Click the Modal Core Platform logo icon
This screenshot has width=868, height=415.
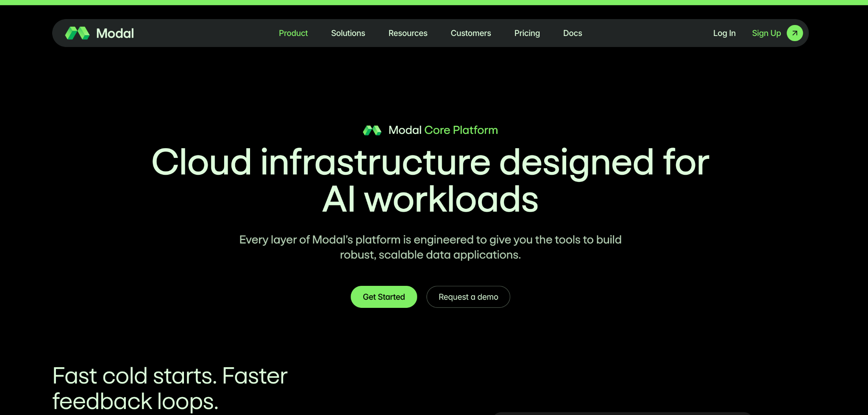(372, 130)
